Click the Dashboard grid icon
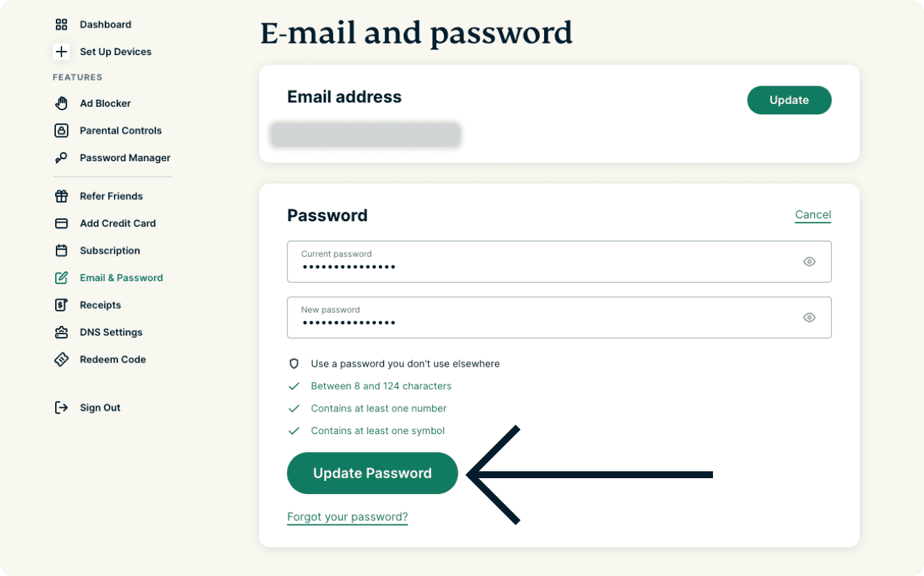Image resolution: width=924 pixels, height=576 pixels. pos(61,25)
